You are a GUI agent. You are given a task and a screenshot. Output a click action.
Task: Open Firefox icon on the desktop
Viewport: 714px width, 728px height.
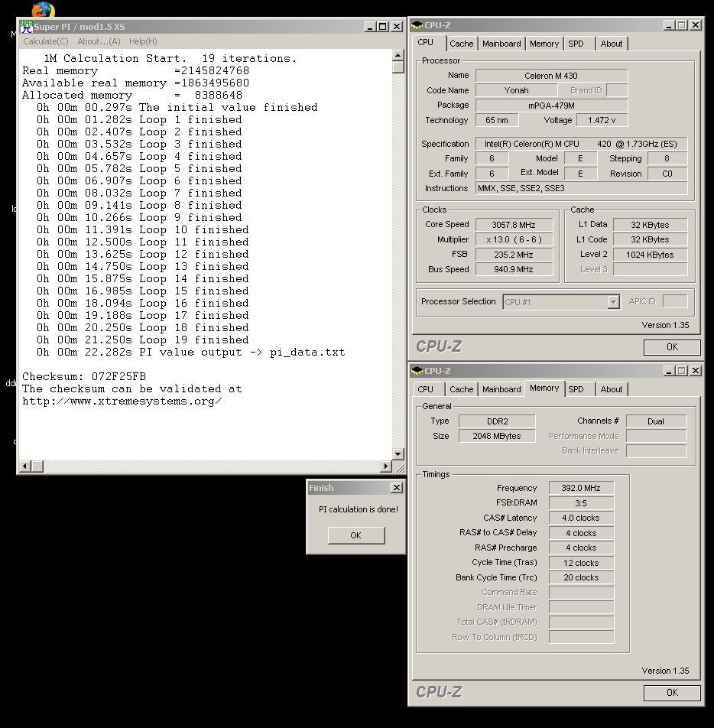tap(43, 10)
